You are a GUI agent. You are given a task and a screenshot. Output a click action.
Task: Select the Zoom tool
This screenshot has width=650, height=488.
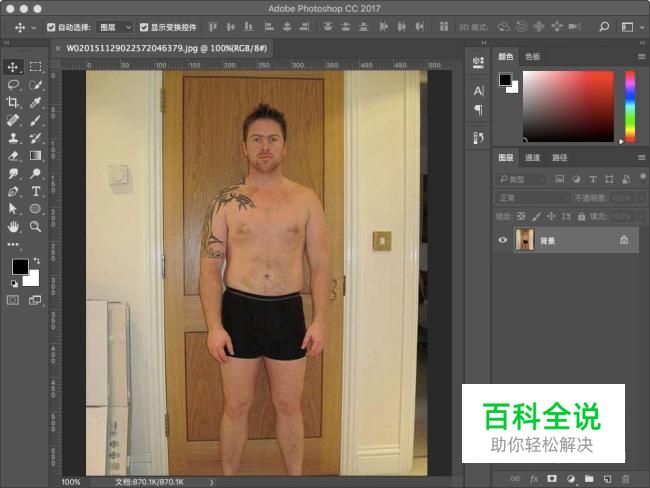coord(35,226)
